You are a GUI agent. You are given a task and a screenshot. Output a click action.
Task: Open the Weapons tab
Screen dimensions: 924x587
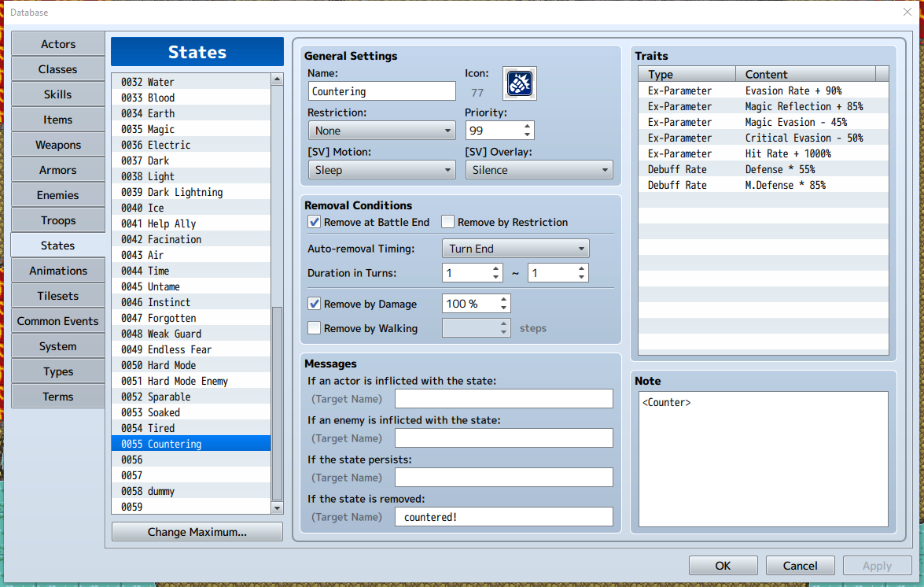(x=57, y=145)
